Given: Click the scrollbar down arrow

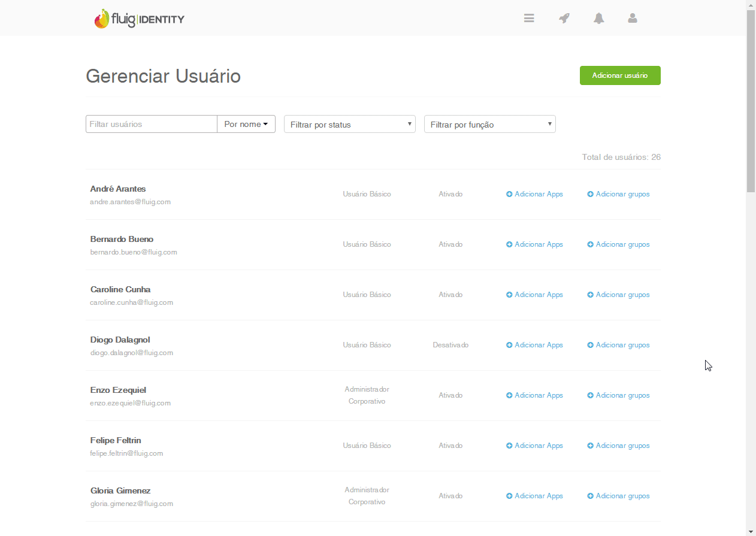Looking at the screenshot, I should pyautogui.click(x=751, y=531).
